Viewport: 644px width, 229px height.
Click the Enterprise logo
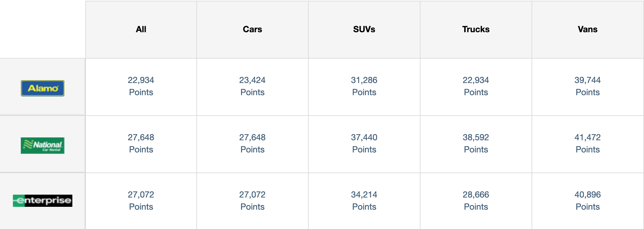[x=43, y=201]
